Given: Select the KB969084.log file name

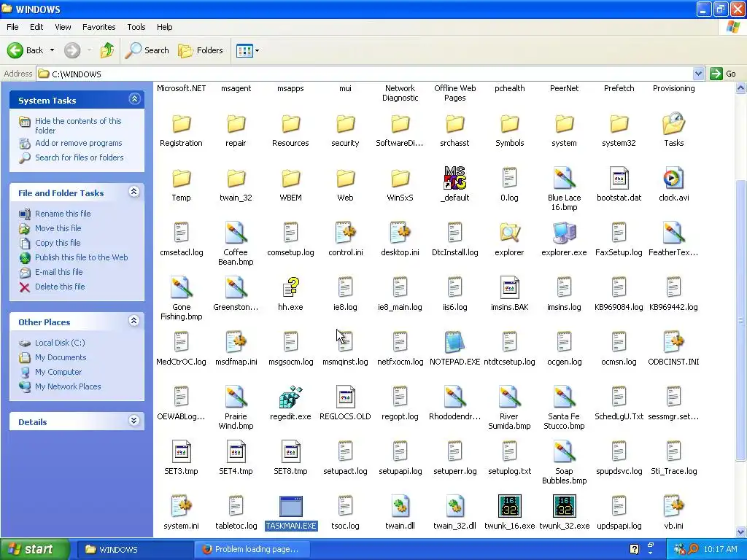Looking at the screenshot, I should pos(619,307).
